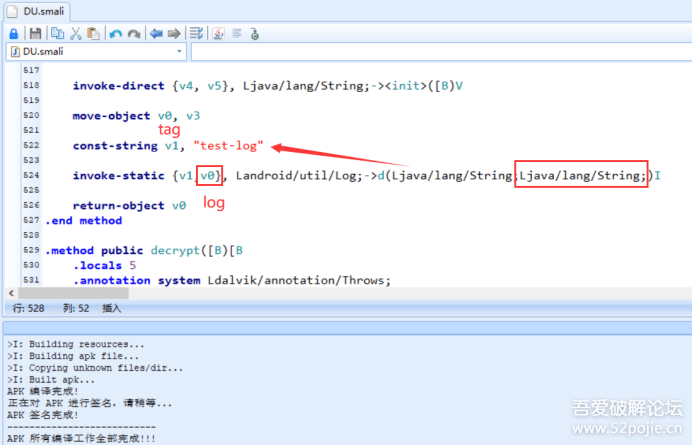
Task: Cut selection with the scissors icon
Action: click(76, 34)
